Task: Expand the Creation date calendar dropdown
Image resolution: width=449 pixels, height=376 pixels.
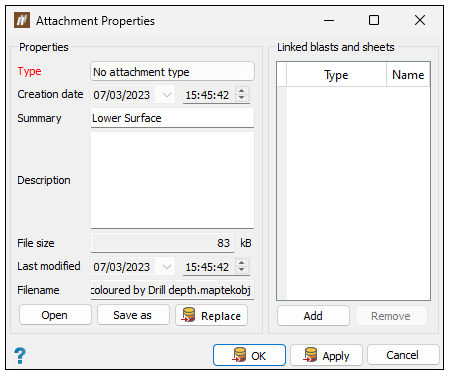Action: click(x=167, y=95)
